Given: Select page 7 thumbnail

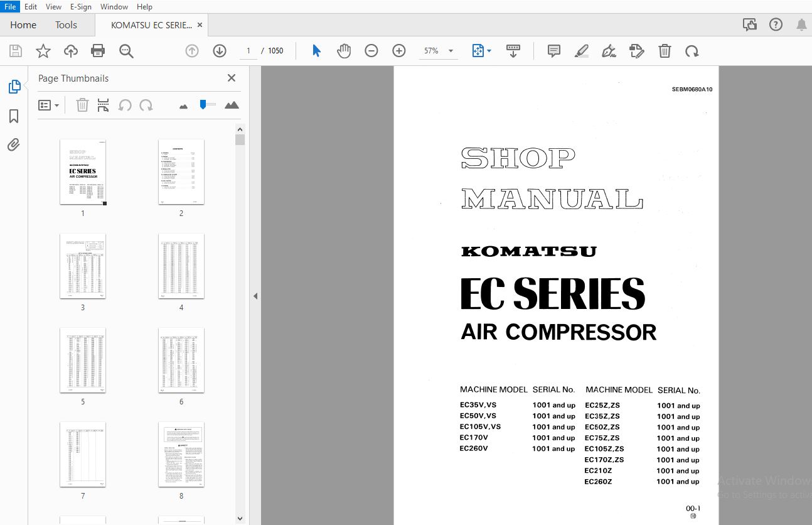Looking at the screenshot, I should pyautogui.click(x=83, y=455).
